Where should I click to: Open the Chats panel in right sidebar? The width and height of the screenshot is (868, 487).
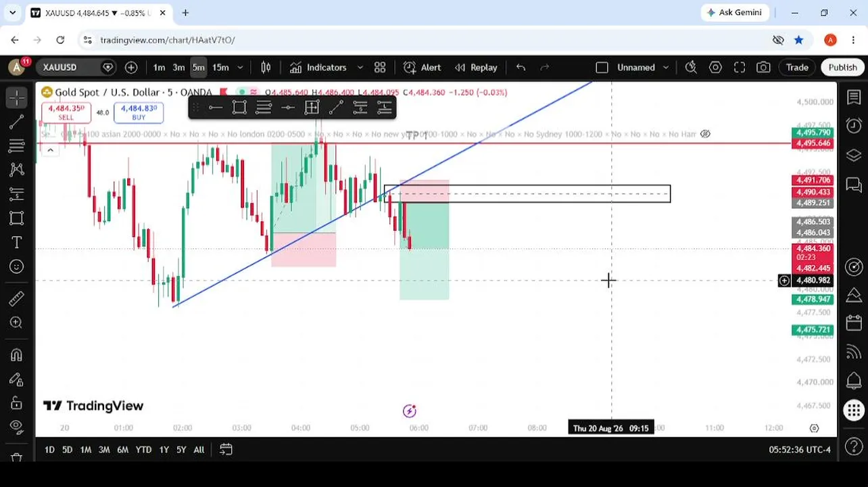[x=854, y=184]
